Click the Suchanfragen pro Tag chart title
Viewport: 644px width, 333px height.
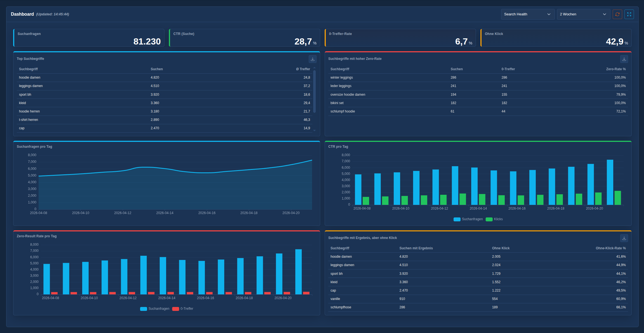click(x=34, y=147)
